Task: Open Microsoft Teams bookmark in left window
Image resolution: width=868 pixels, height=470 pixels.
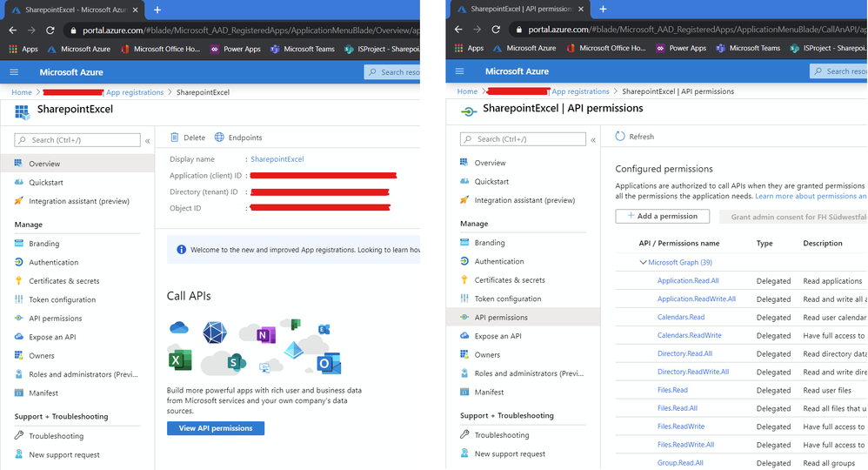Action: [x=303, y=49]
